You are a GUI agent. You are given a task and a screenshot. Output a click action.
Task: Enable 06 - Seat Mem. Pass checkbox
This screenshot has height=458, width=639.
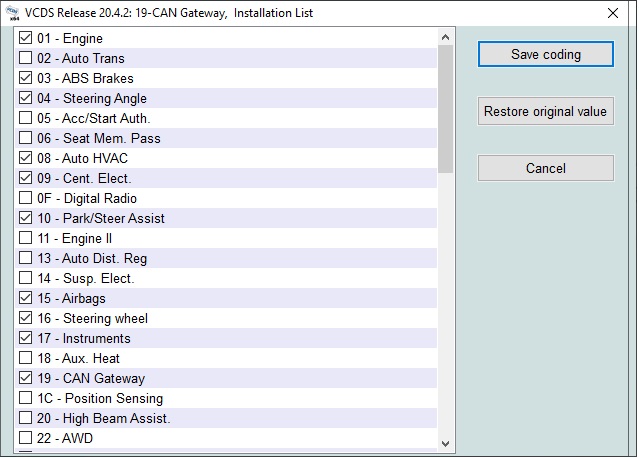click(25, 138)
